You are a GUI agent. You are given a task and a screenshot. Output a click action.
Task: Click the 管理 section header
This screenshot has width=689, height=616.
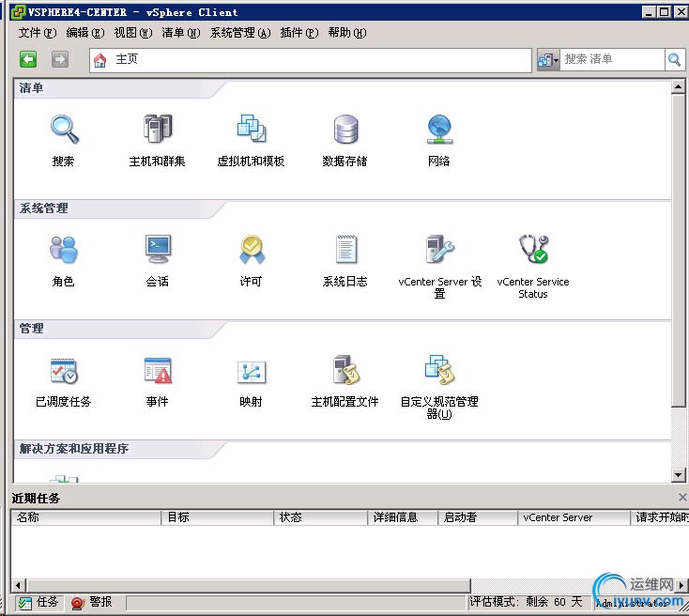point(31,329)
